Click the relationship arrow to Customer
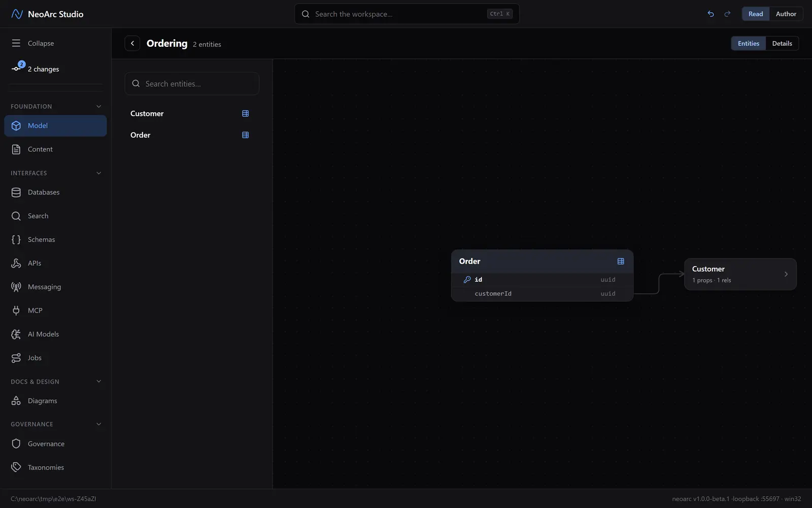The height and width of the screenshot is (508, 812). pyautogui.click(x=659, y=283)
